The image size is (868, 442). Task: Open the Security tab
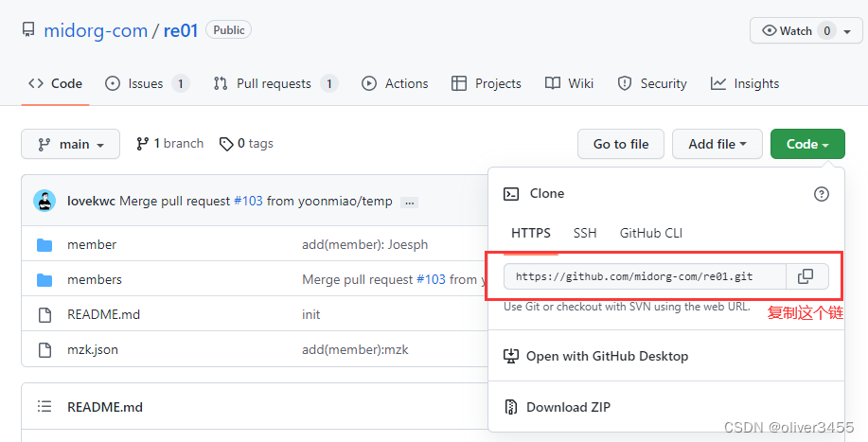(651, 83)
